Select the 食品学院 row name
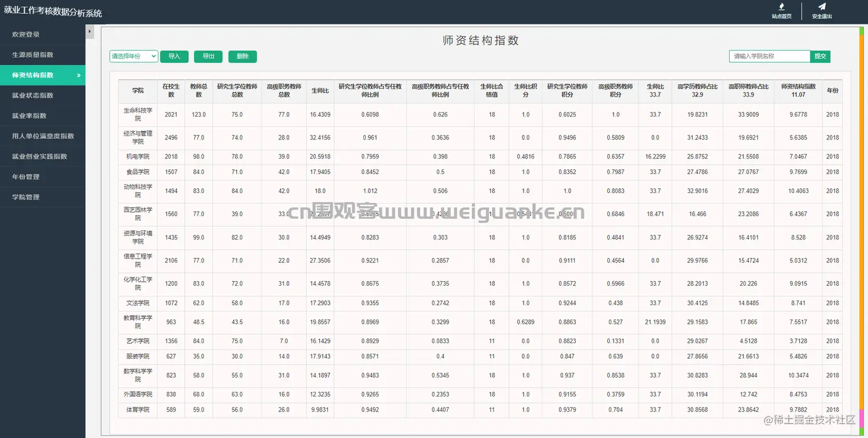The height and width of the screenshot is (438, 868). (x=138, y=172)
